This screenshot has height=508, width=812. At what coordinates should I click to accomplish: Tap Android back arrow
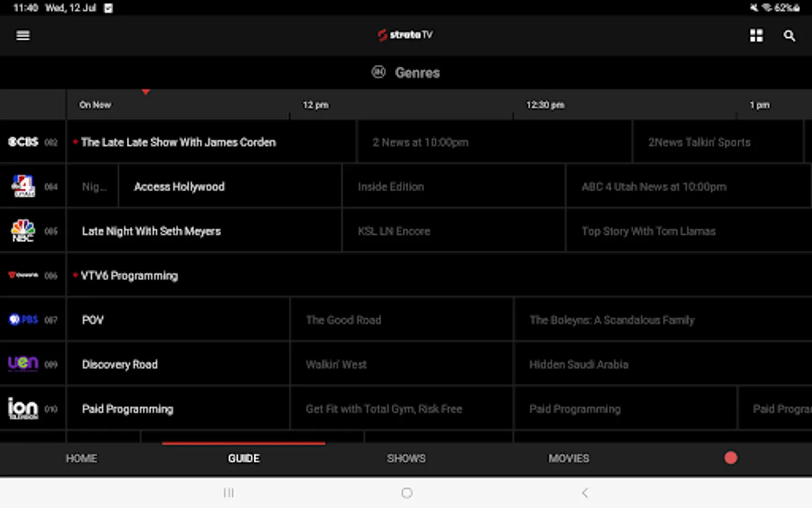pos(585,493)
